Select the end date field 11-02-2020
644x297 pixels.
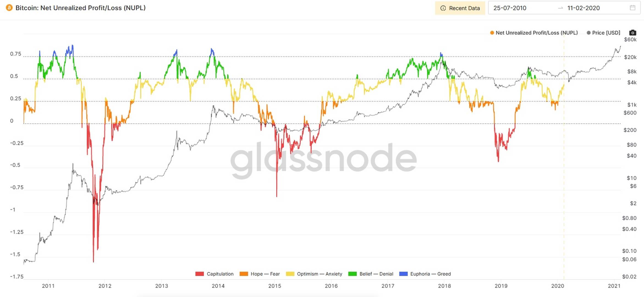coord(583,8)
